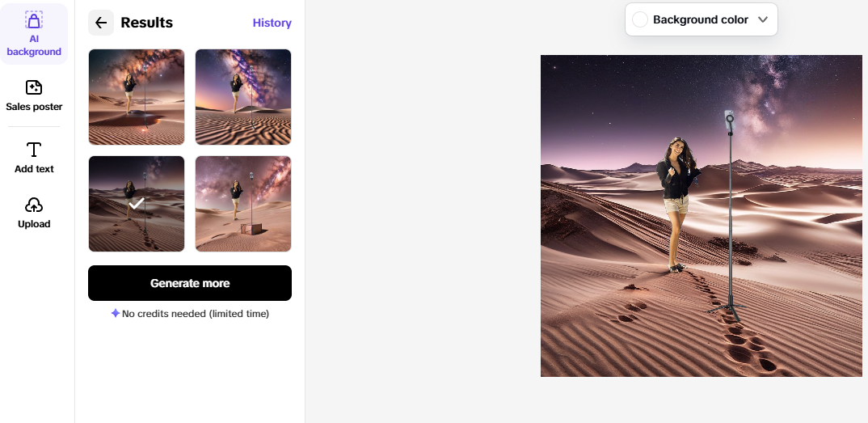Image resolution: width=868 pixels, height=423 pixels.
Task: Open the Background color menu label
Action: coord(700,19)
